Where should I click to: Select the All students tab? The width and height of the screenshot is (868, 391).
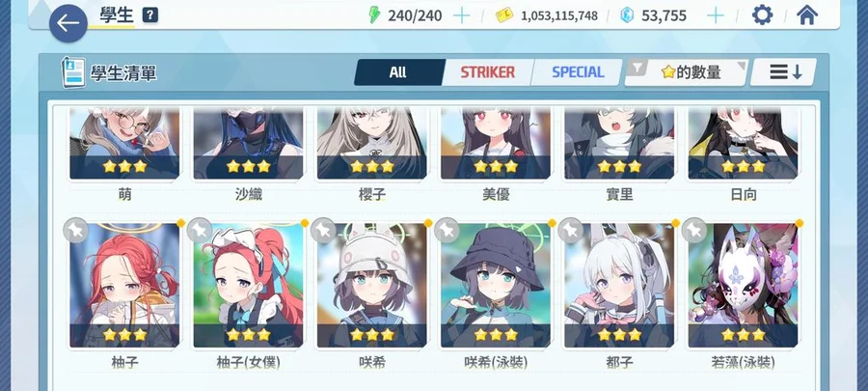tap(398, 72)
